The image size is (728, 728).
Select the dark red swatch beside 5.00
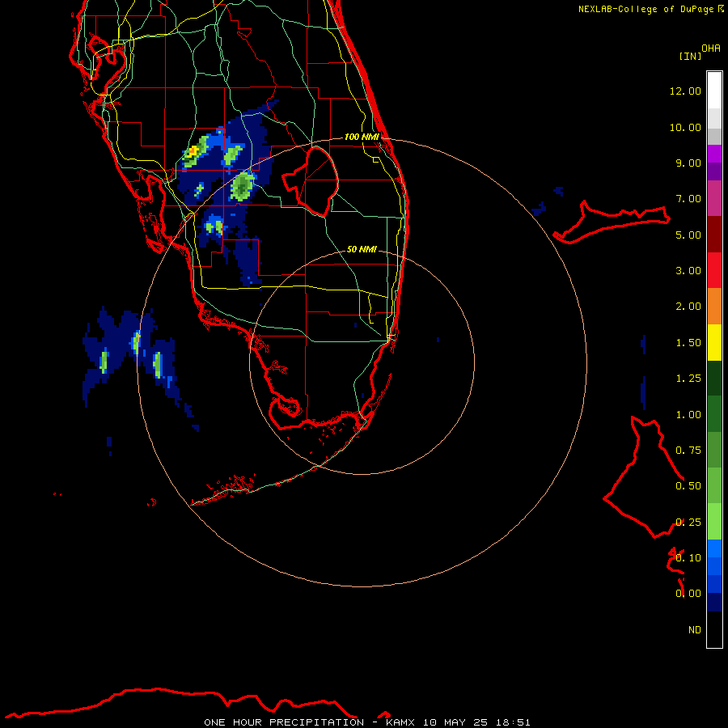[x=714, y=235]
